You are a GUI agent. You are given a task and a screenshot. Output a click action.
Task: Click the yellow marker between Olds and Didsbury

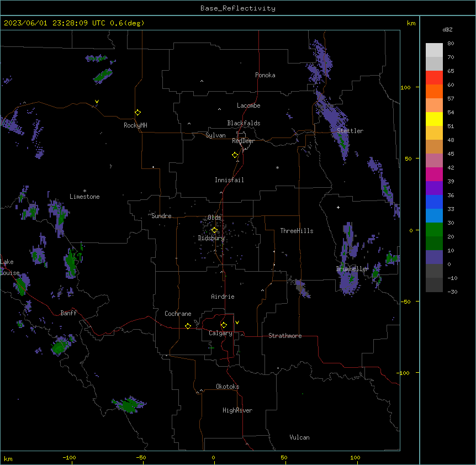[x=215, y=230]
